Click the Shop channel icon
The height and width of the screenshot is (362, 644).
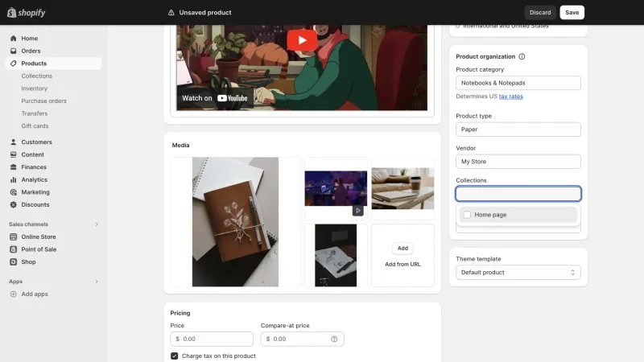(x=13, y=262)
